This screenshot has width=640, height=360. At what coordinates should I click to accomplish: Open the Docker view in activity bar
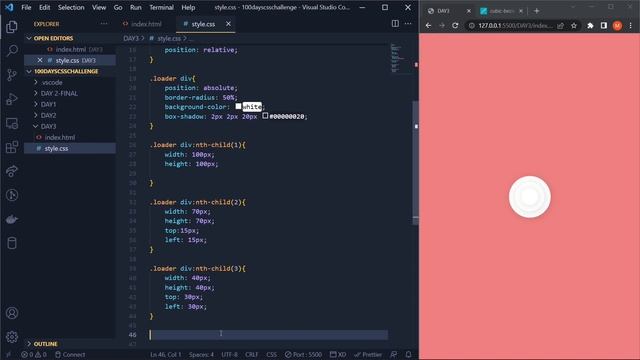point(12,219)
